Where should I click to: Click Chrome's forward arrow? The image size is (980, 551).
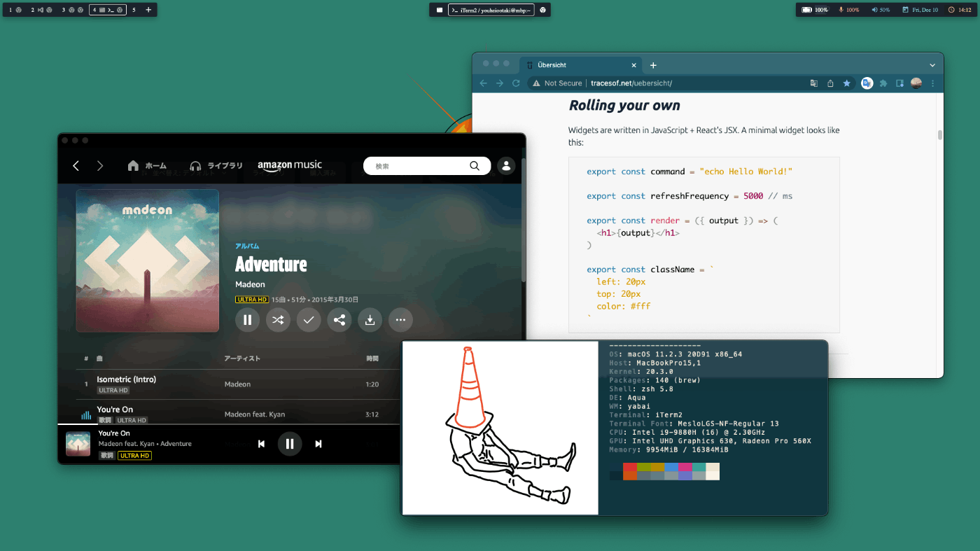500,83
